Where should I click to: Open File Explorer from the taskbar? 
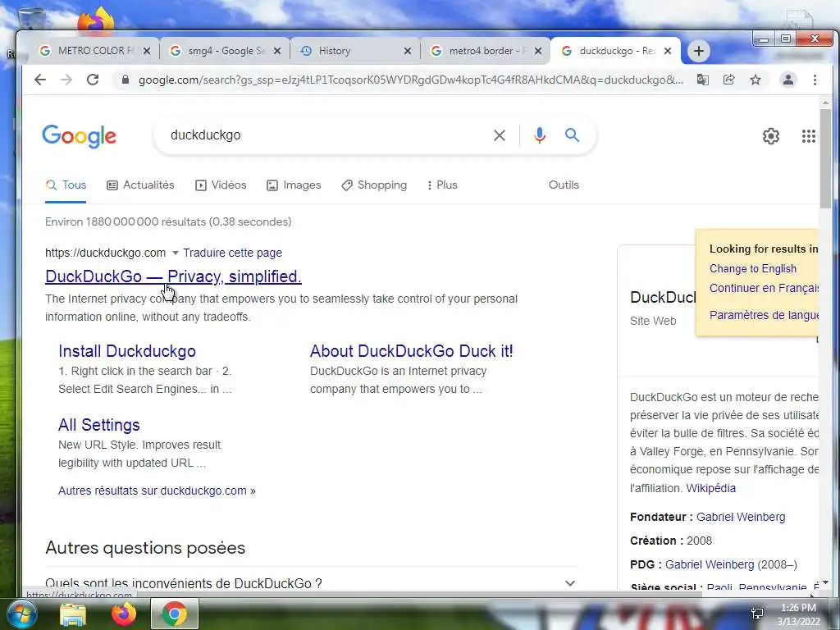click(73, 614)
